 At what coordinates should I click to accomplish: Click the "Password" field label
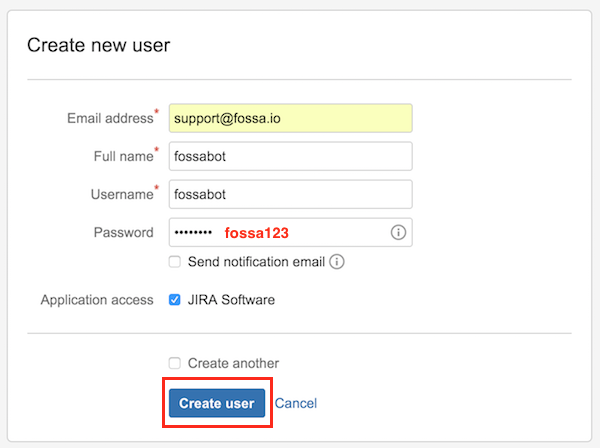pyautogui.click(x=123, y=232)
